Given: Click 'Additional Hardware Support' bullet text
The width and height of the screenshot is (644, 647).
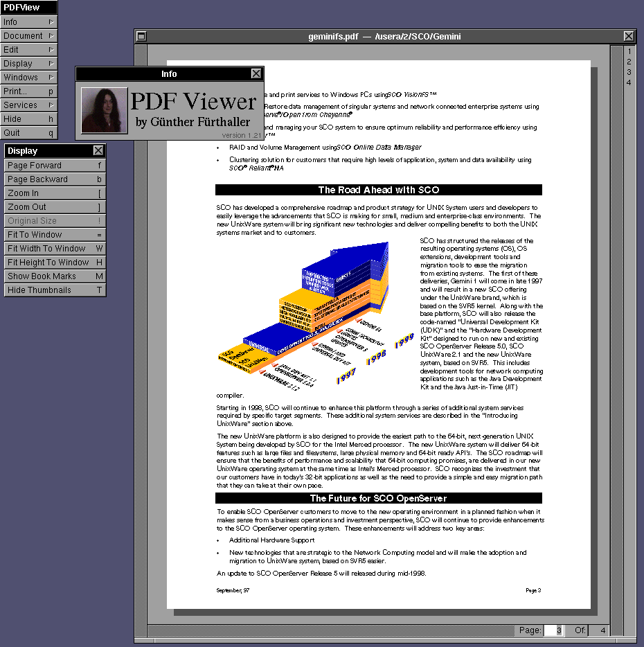Looking at the screenshot, I should [272, 540].
